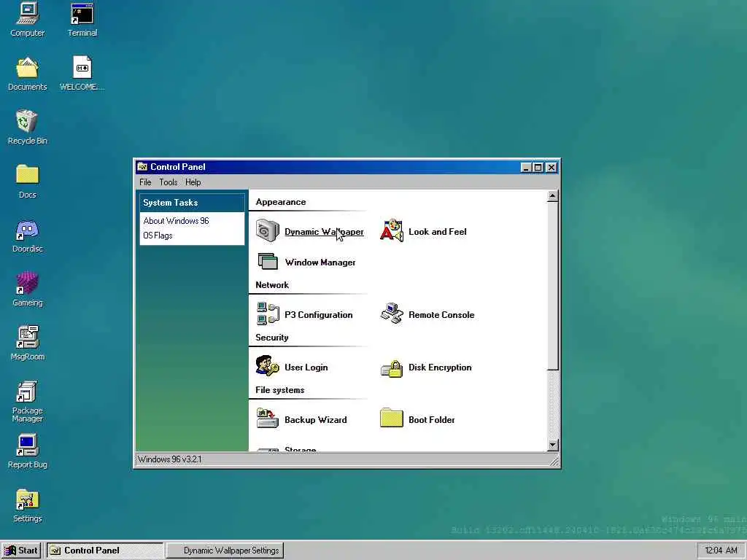Click the resize grip in Control Panel corner

tap(554, 462)
